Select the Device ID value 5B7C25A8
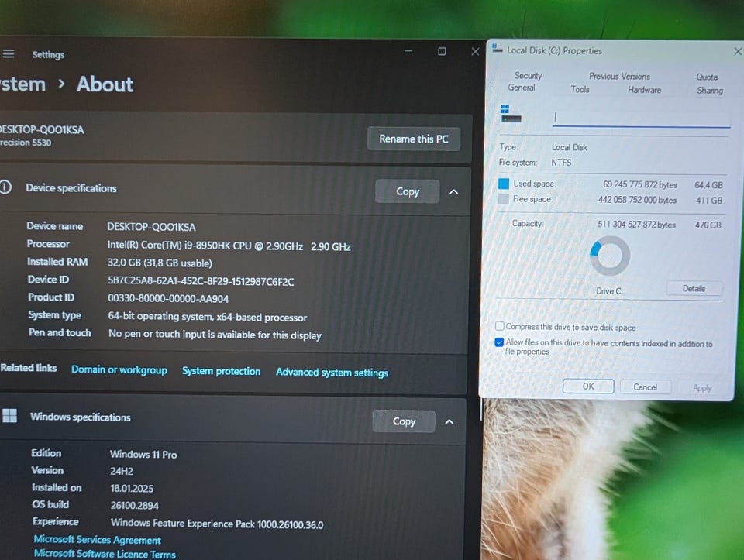 pyautogui.click(x=201, y=281)
